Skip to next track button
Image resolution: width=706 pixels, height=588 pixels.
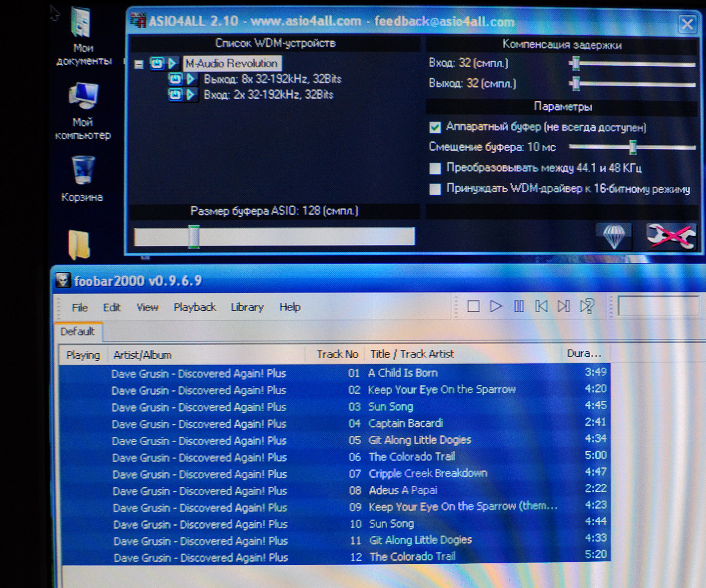tap(564, 306)
